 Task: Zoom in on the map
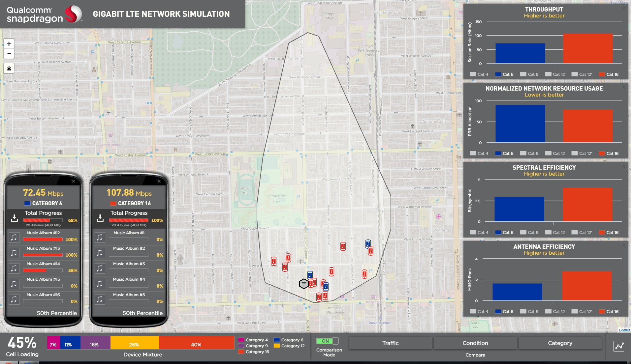9,44
